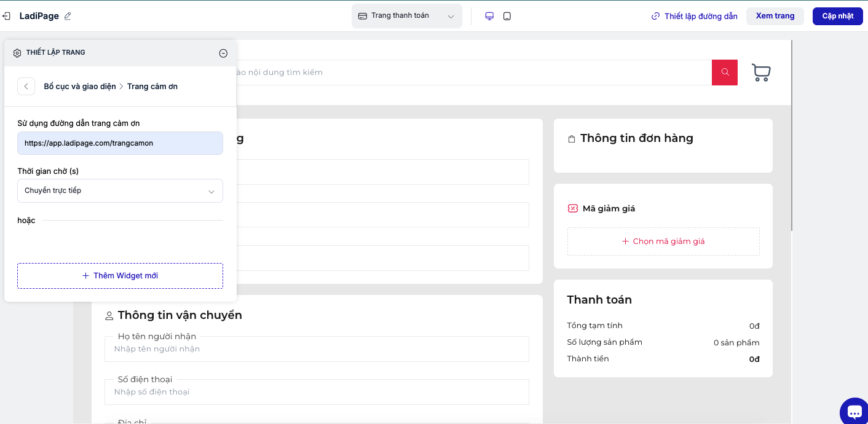Click the Trang cảm ơn breadcrumb

(152, 87)
